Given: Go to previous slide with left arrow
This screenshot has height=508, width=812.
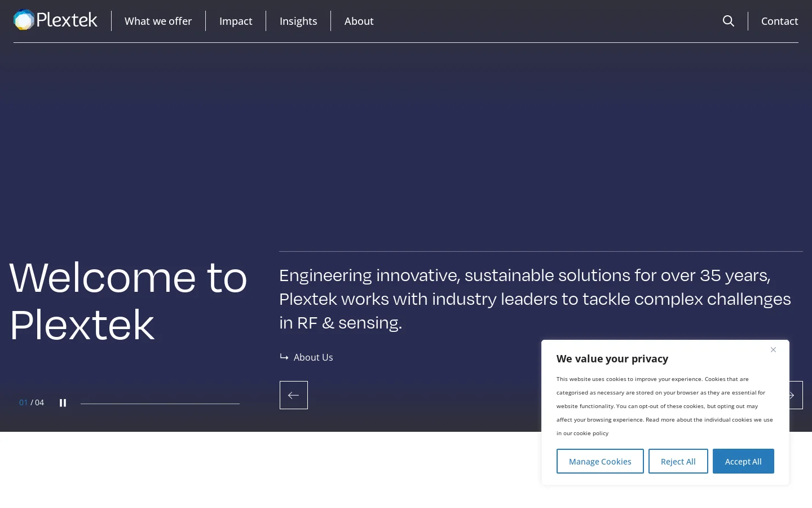Looking at the screenshot, I should (294, 395).
